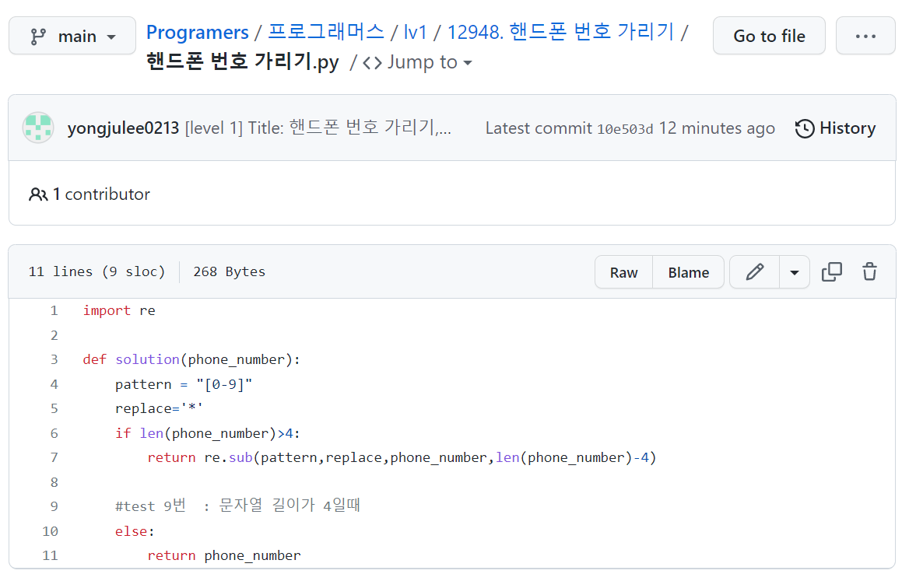Click the 'if len(phone_number)>4:' line
The image size is (923, 588).
point(208,433)
